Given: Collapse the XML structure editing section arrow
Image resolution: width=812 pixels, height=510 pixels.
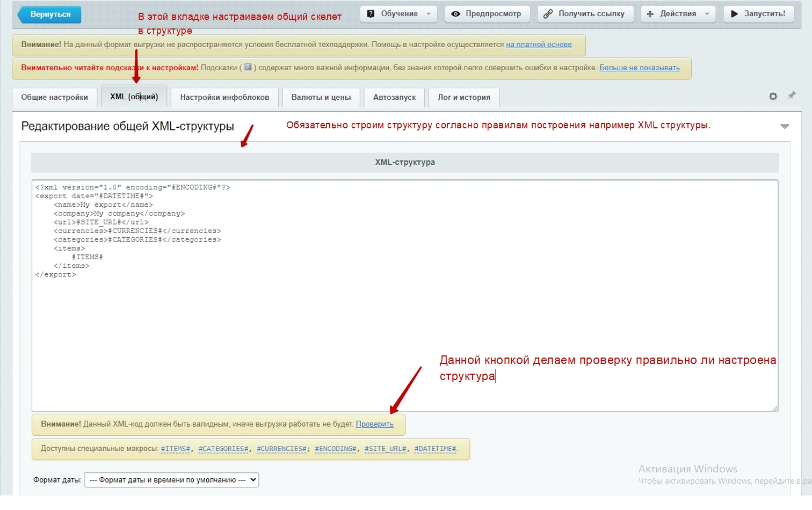Looking at the screenshot, I should point(785,127).
